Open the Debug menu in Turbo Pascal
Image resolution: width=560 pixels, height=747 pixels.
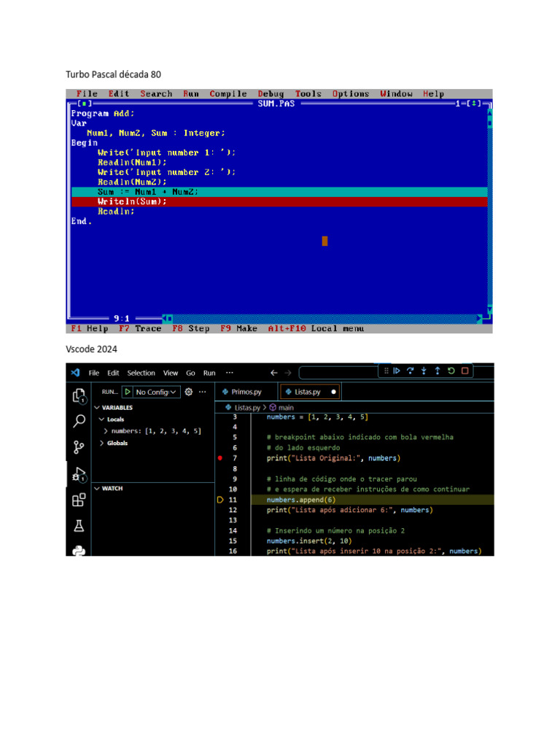click(x=271, y=94)
